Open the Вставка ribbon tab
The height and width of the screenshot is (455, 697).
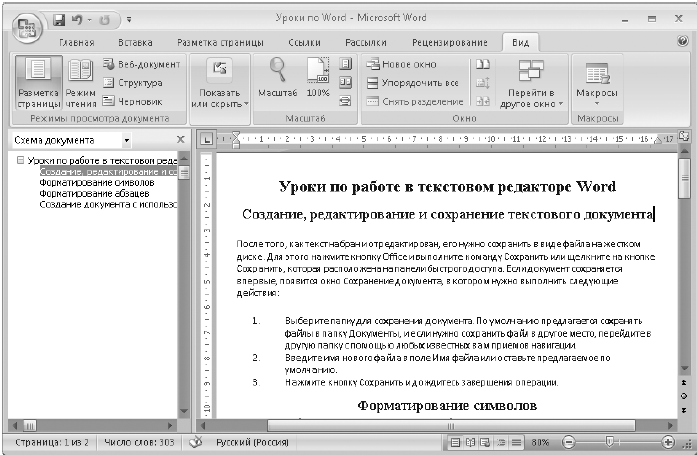coord(135,43)
